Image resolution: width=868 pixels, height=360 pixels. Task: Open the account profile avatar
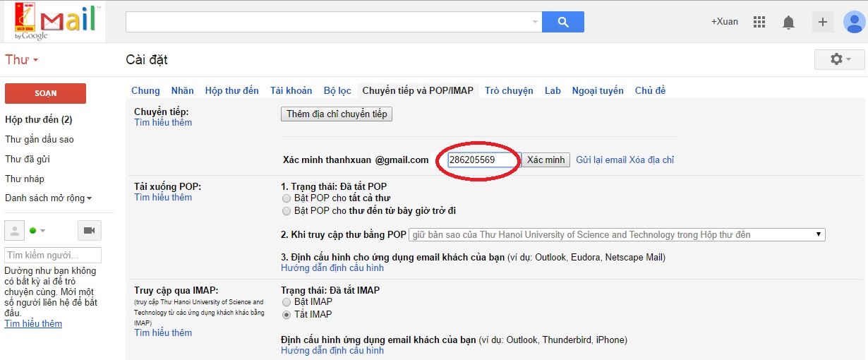(854, 22)
